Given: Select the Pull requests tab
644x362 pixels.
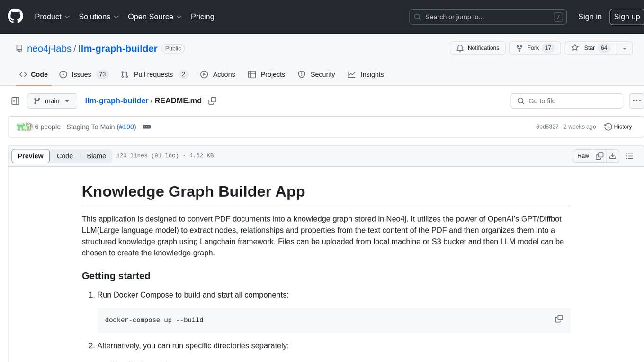Looking at the screenshot, I should coord(154,74).
